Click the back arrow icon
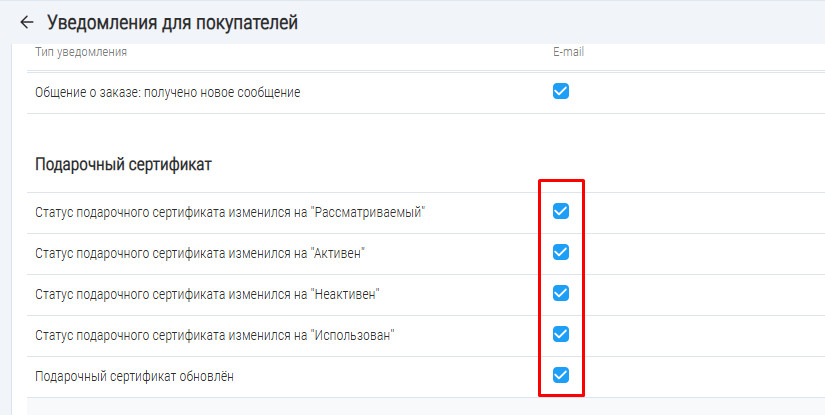Image resolution: width=825 pixels, height=415 pixels. (x=26, y=22)
